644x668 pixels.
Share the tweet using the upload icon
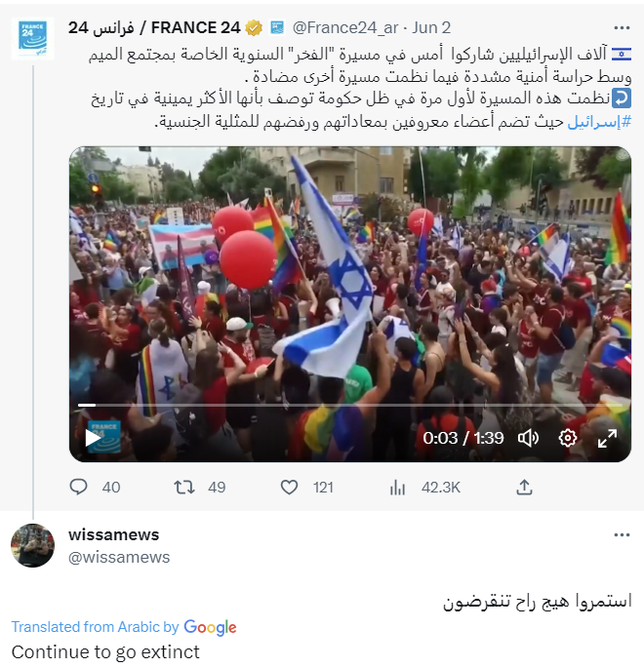pyautogui.click(x=524, y=487)
